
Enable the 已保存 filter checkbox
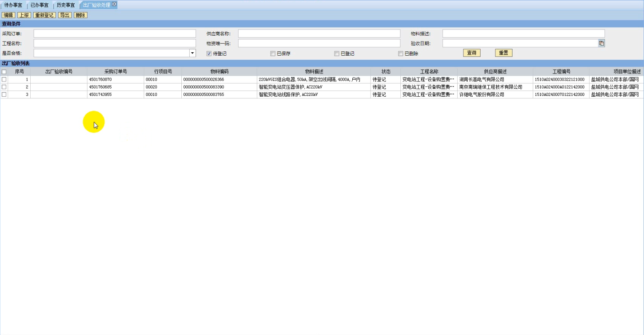pyautogui.click(x=273, y=54)
